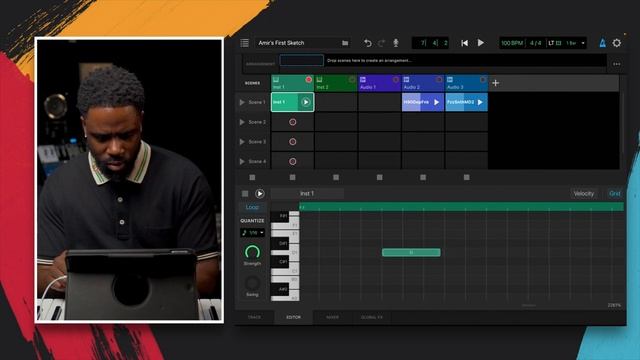Adjust the Swing knob
Screen dimensions: 640x360
coord(252,283)
